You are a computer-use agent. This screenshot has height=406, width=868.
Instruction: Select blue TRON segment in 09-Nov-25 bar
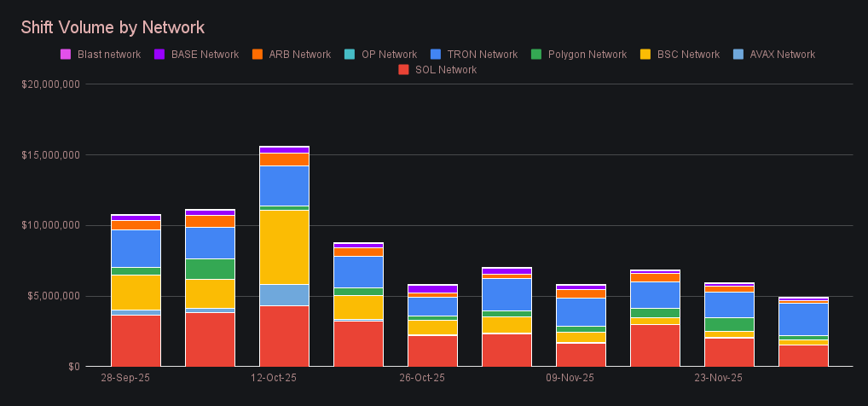click(581, 311)
